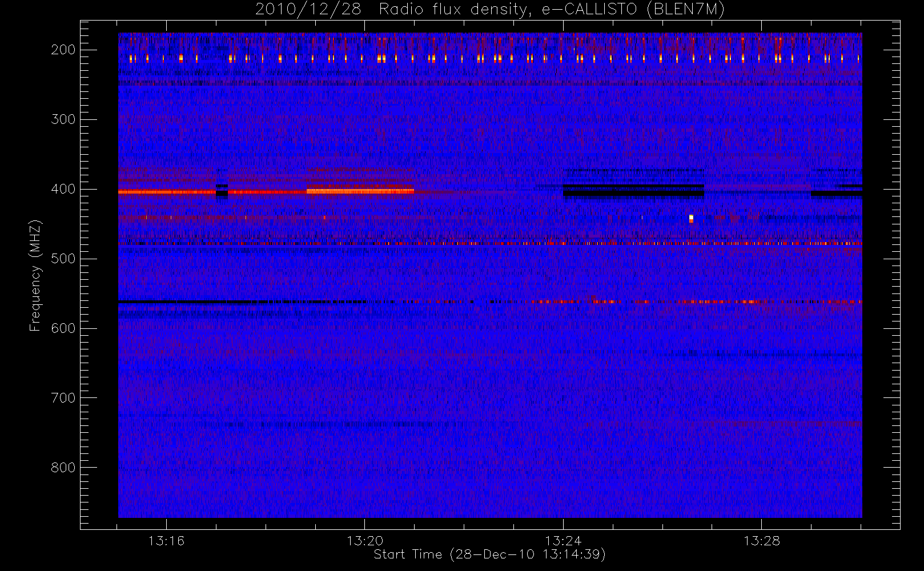Click the 13:16 time tick label

[166, 541]
